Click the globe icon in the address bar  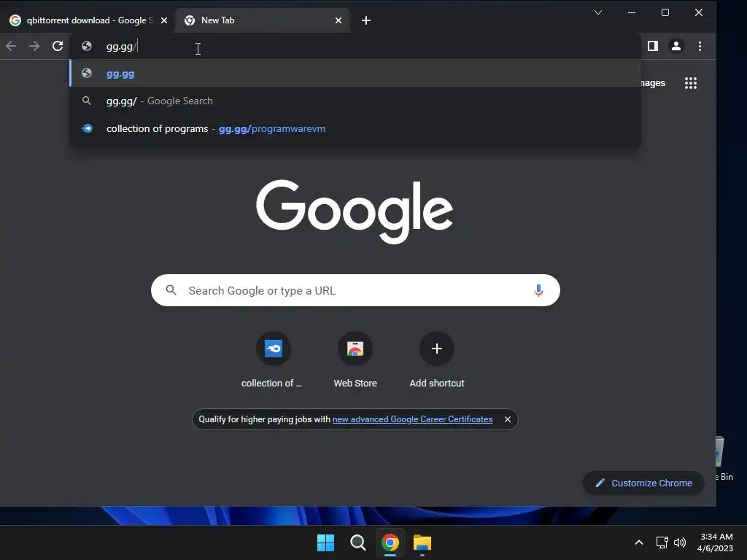coord(87,46)
